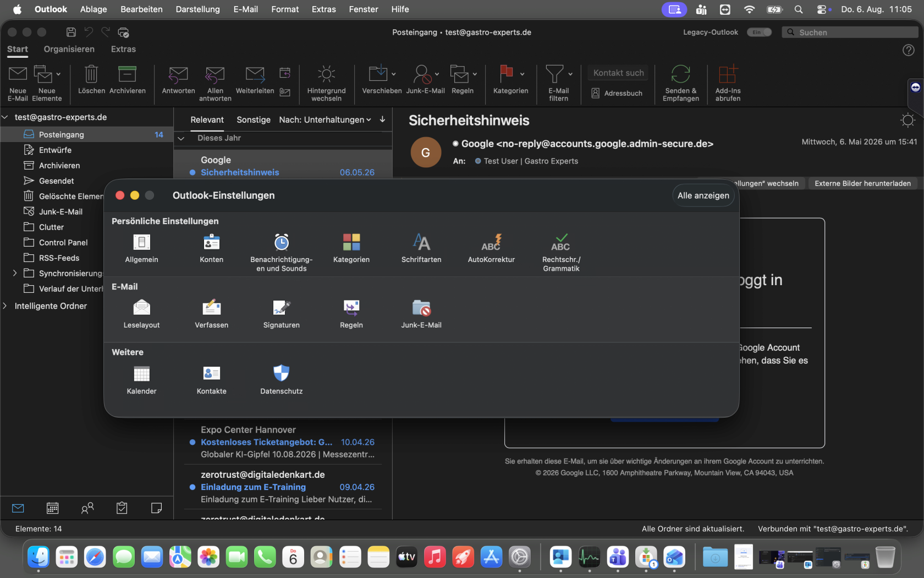This screenshot has height=578, width=924.
Task: Open the Format menu in menu bar
Action: [x=285, y=9]
